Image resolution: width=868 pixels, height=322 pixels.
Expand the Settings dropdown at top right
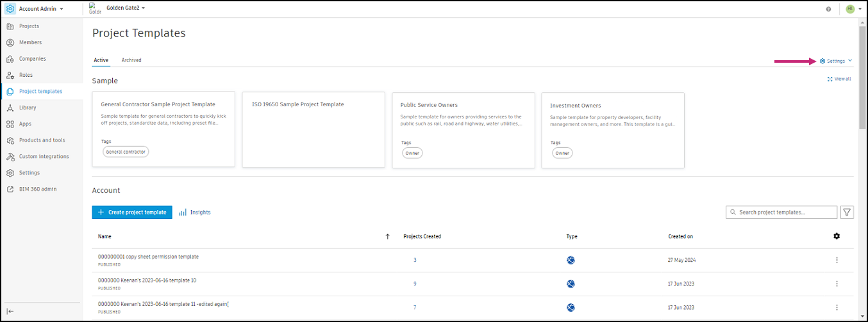point(836,61)
